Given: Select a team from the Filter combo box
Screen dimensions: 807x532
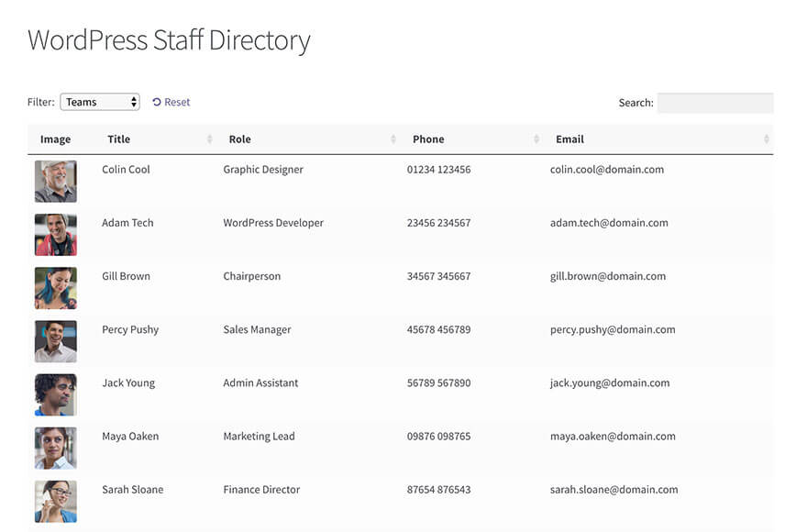Looking at the screenshot, I should [100, 102].
